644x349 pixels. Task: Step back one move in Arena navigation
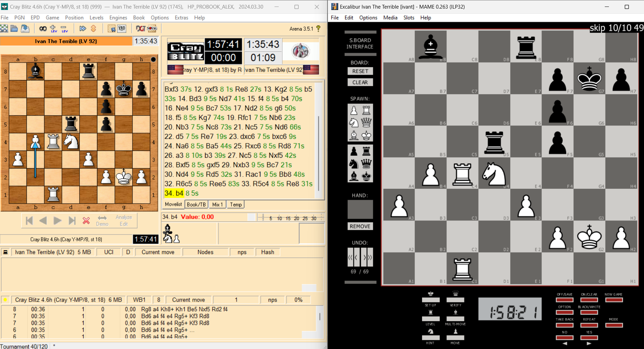click(43, 220)
